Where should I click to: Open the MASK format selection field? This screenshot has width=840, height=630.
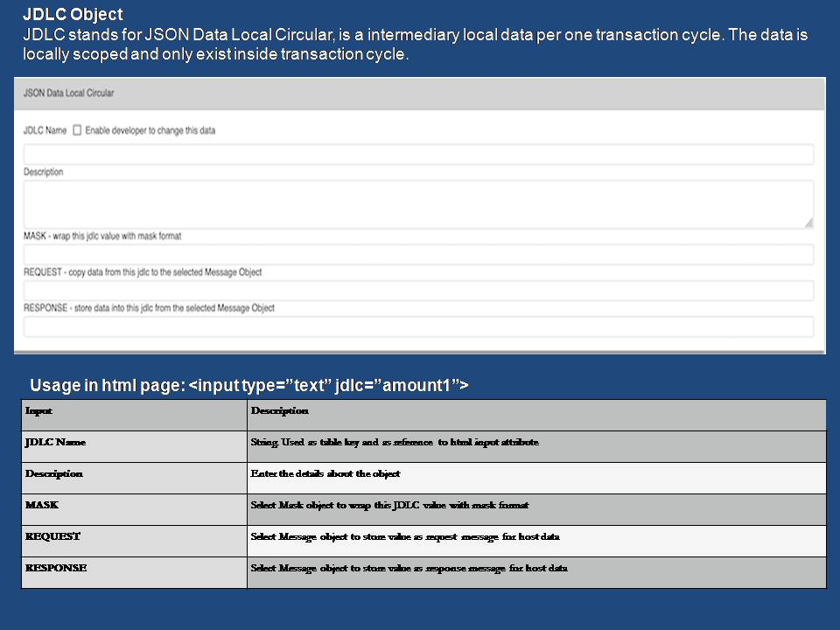click(x=418, y=255)
